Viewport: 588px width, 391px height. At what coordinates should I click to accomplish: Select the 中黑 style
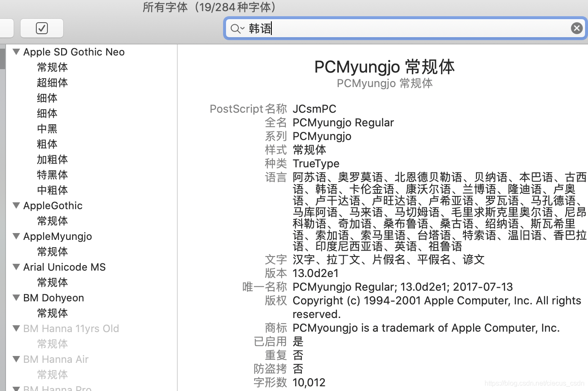47,129
